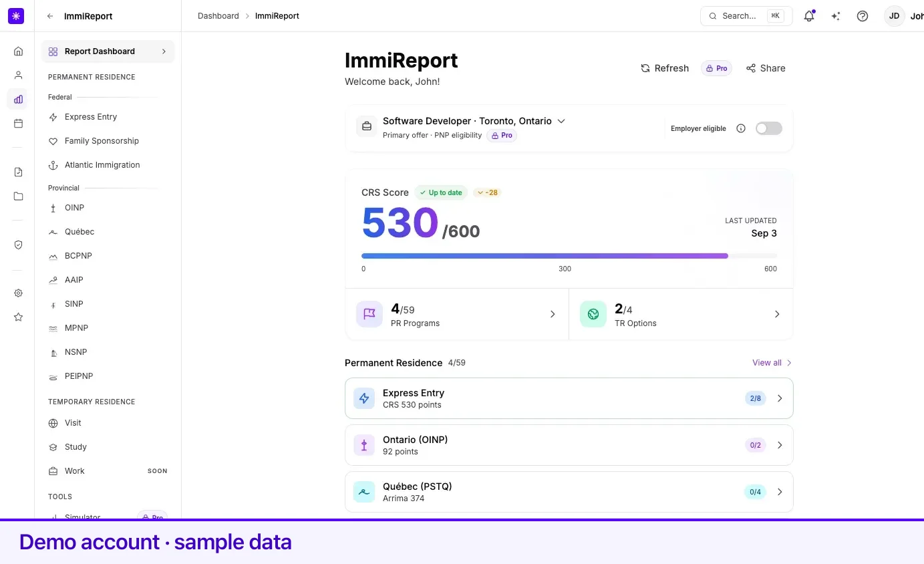This screenshot has height=564, width=924.
Task: Open the shield check rail icon
Action: tap(18, 245)
